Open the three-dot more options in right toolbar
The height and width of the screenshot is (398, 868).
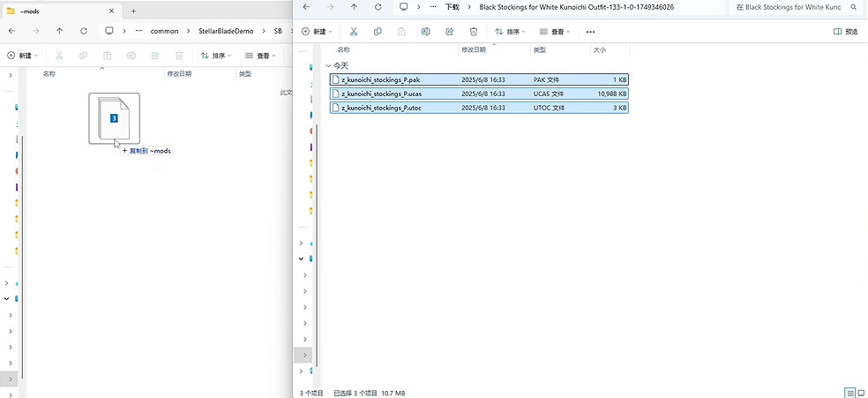pyautogui.click(x=590, y=32)
